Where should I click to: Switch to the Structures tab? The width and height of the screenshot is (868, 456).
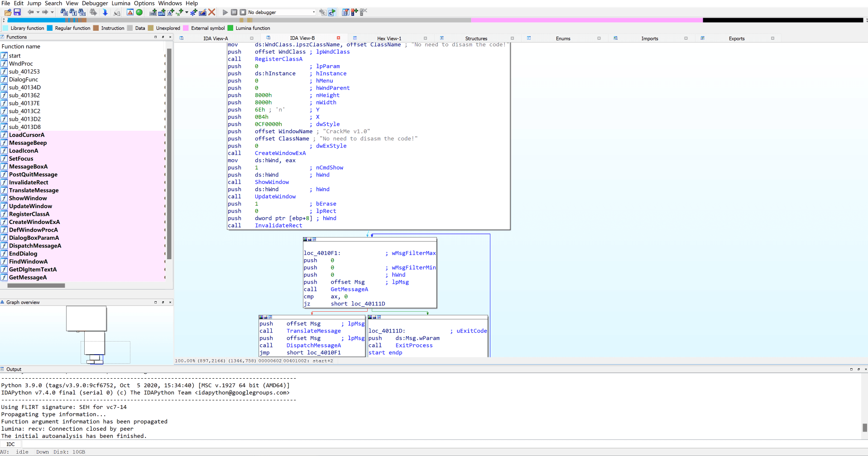[476, 38]
